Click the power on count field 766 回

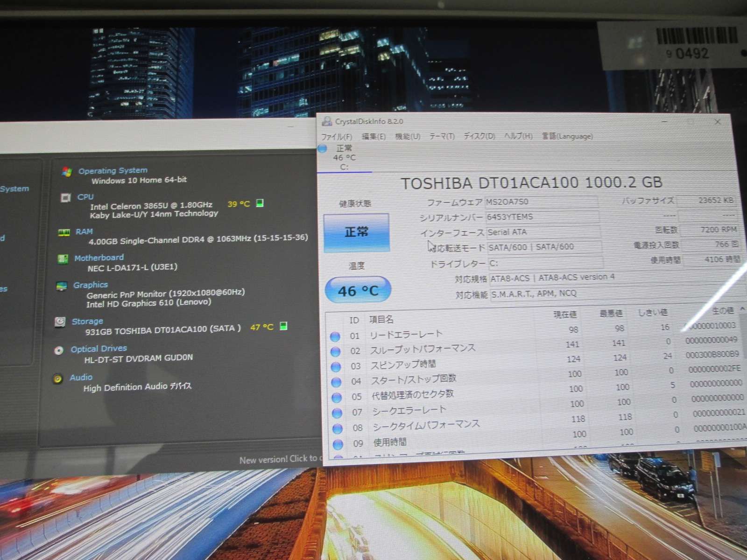(x=710, y=244)
